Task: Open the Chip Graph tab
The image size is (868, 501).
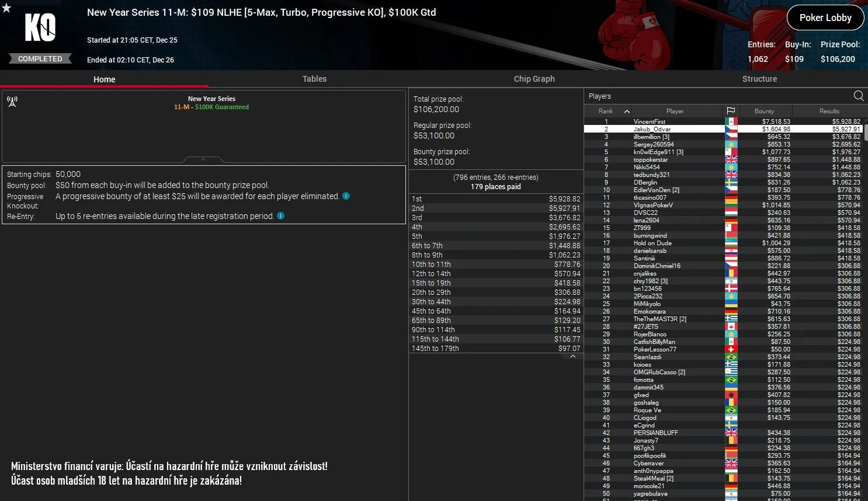Action: tap(534, 79)
